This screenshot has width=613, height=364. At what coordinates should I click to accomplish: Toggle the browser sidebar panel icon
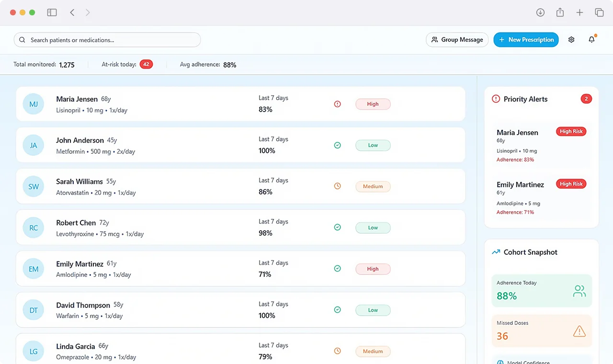point(52,12)
